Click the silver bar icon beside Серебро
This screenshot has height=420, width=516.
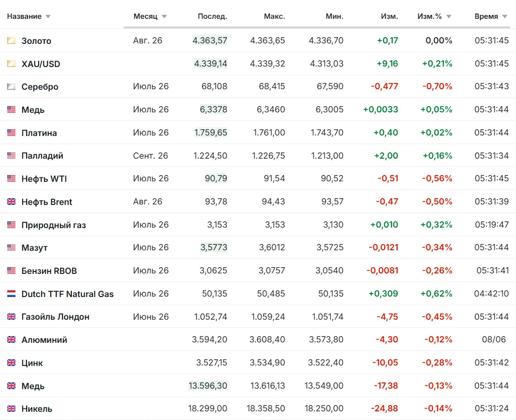coord(11,87)
